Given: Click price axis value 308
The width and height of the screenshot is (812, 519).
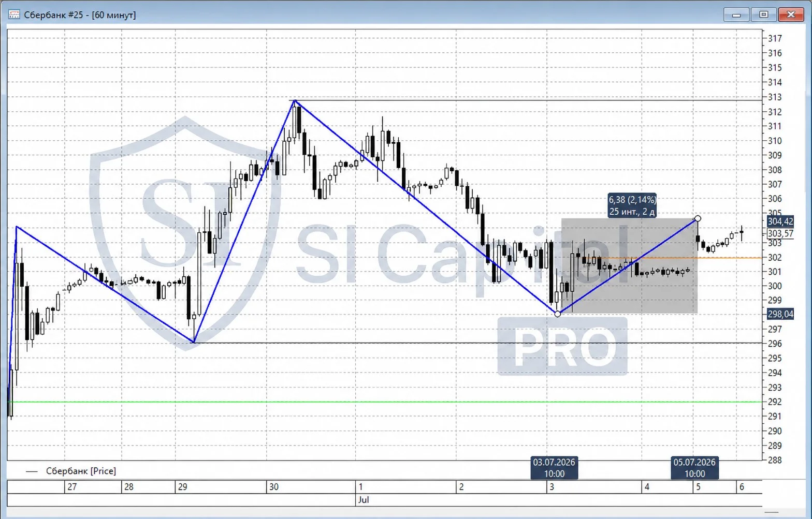Looking at the screenshot, I should [775, 170].
